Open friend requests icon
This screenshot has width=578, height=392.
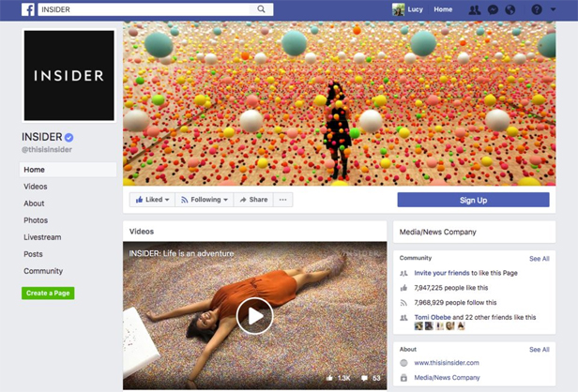pos(475,9)
